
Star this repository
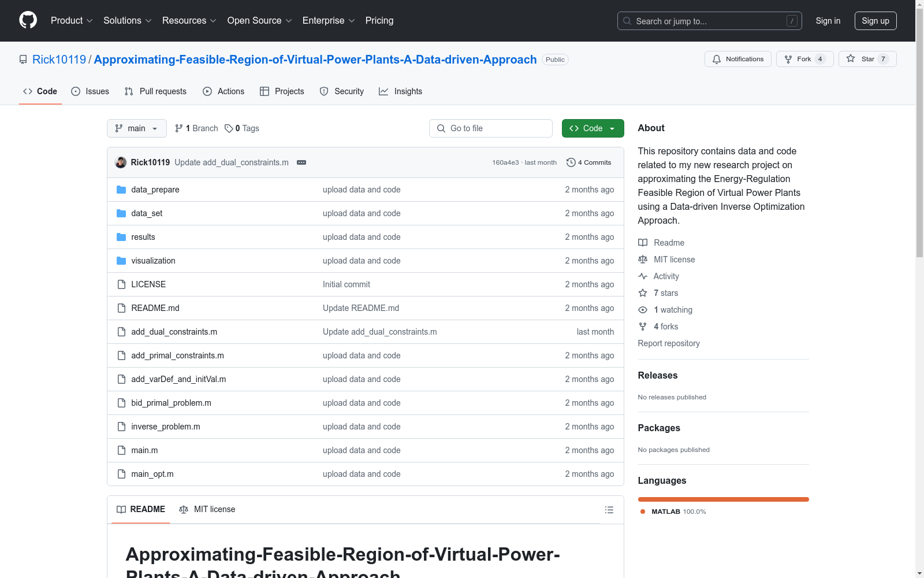click(x=867, y=59)
